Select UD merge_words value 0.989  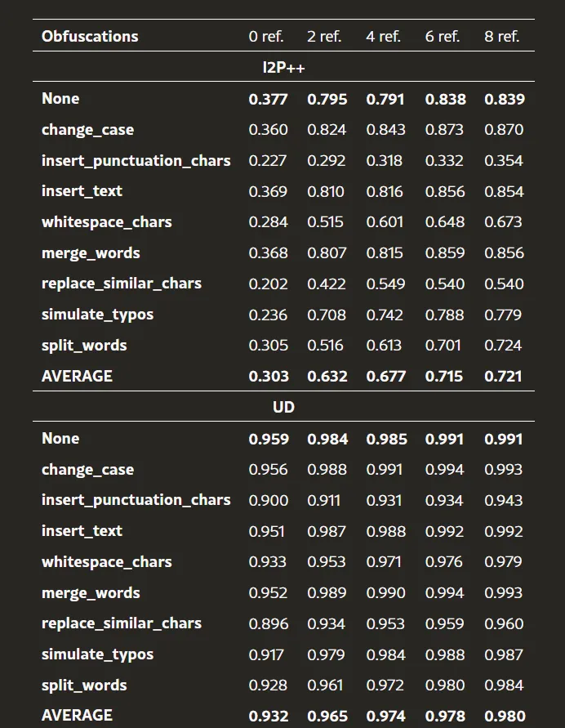[327, 593]
